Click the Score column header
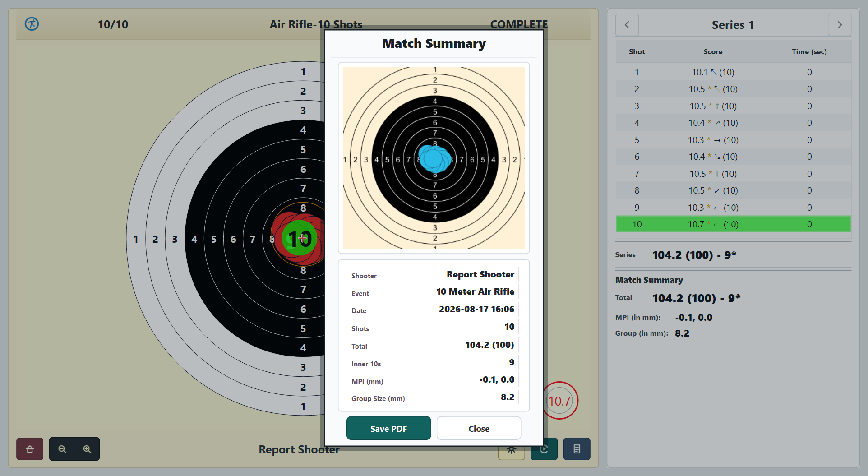868x476 pixels. [x=713, y=52]
